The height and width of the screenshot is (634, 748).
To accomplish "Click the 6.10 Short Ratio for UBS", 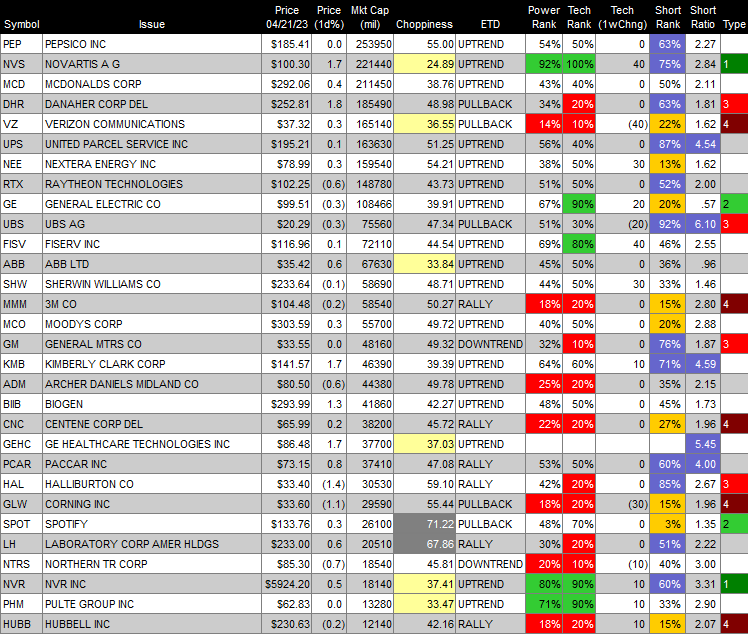I will (x=703, y=224).
